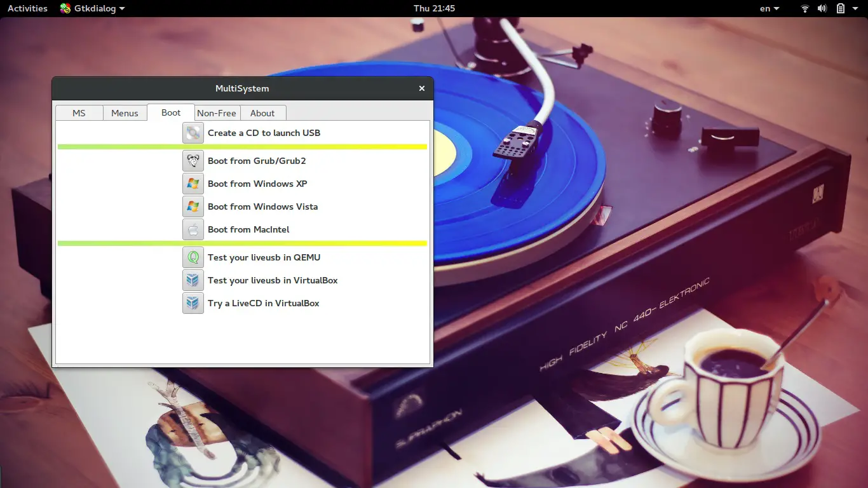Viewport: 868px width, 488px height.
Task: Click the Windows flag icon for Windows XP
Action: pos(193,184)
